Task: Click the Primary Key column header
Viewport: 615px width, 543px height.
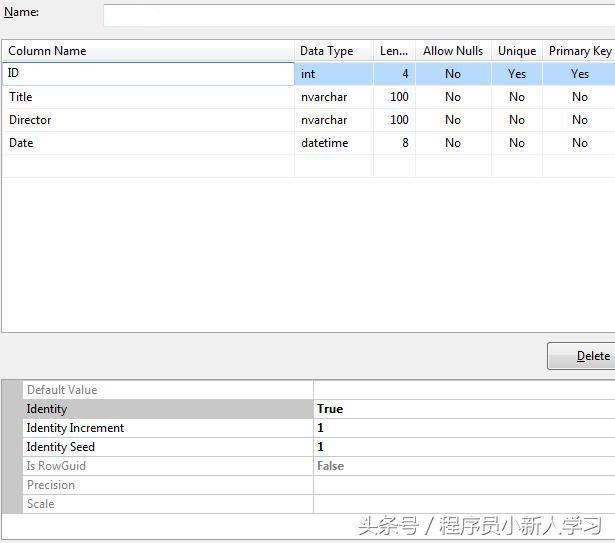Action: (579, 51)
